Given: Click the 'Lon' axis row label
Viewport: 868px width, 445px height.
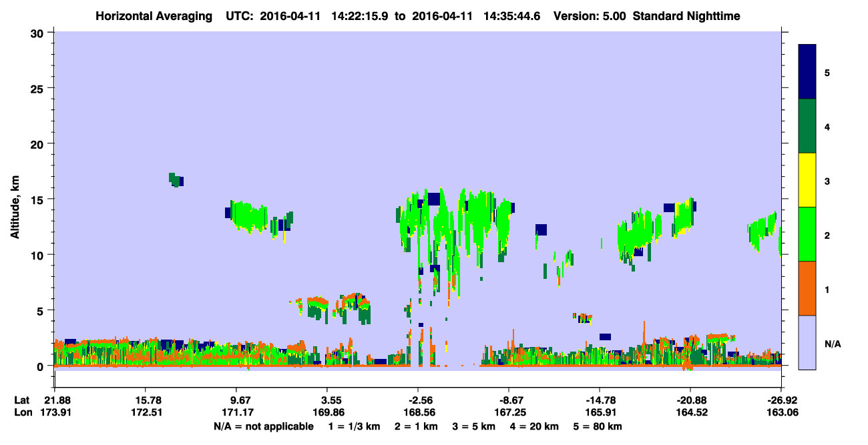Looking at the screenshot, I should [23, 412].
